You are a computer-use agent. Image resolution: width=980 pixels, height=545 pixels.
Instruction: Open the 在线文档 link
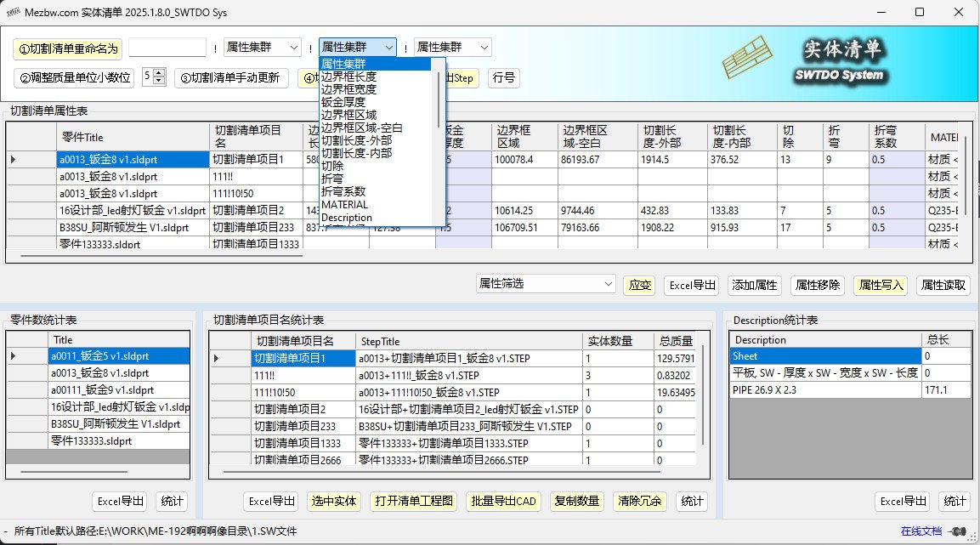pos(921,531)
